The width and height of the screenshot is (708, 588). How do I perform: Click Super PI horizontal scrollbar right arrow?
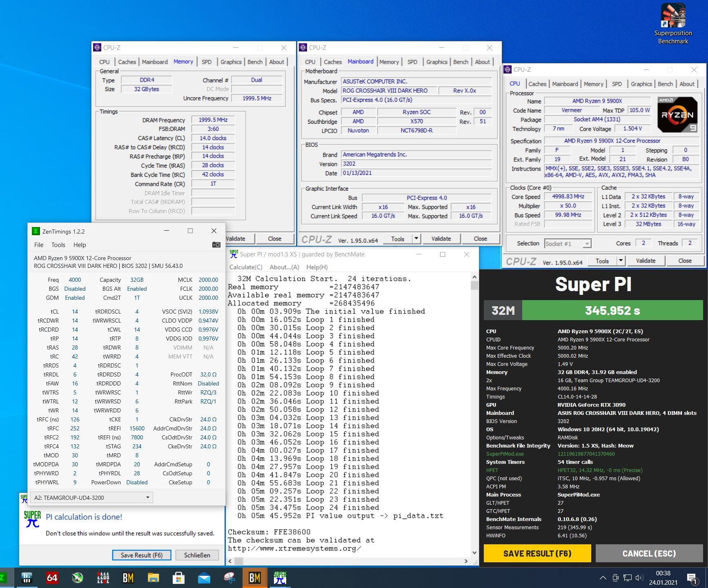[466, 561]
